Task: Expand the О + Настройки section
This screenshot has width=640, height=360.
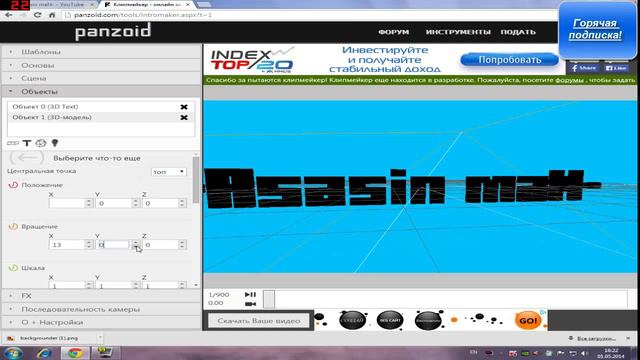Action: [x=101, y=322]
